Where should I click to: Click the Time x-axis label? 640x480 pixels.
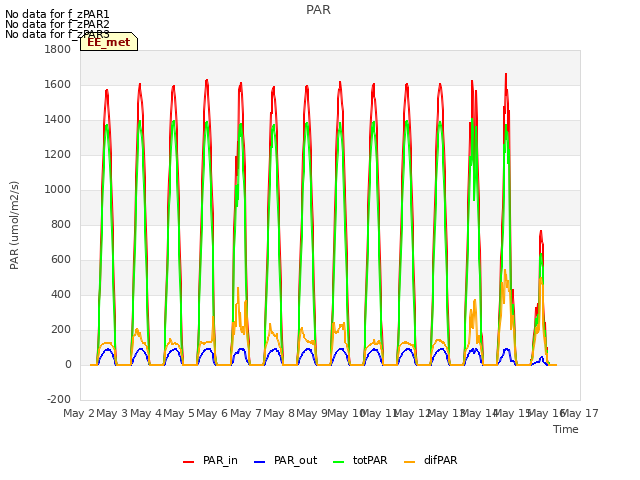(566, 429)
